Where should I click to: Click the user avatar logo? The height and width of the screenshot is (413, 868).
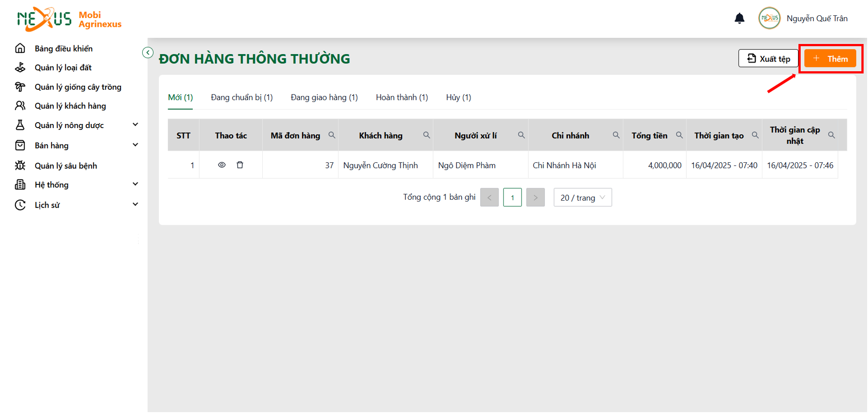coord(769,18)
